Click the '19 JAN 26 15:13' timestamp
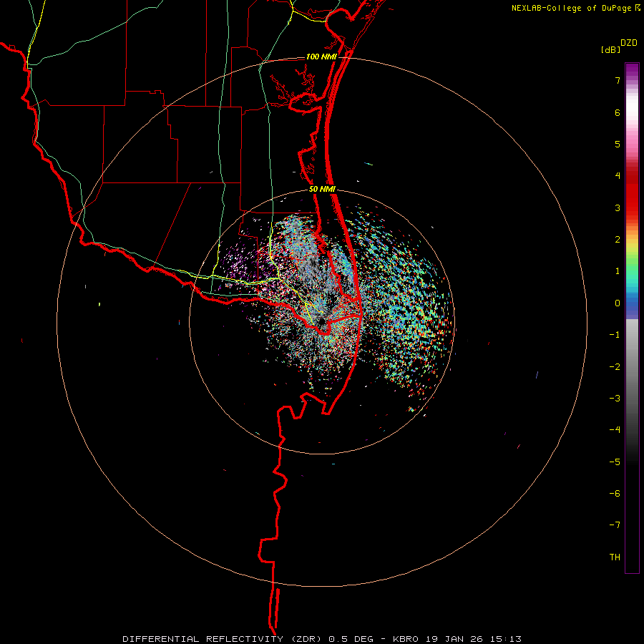The image size is (644, 644). (474, 639)
